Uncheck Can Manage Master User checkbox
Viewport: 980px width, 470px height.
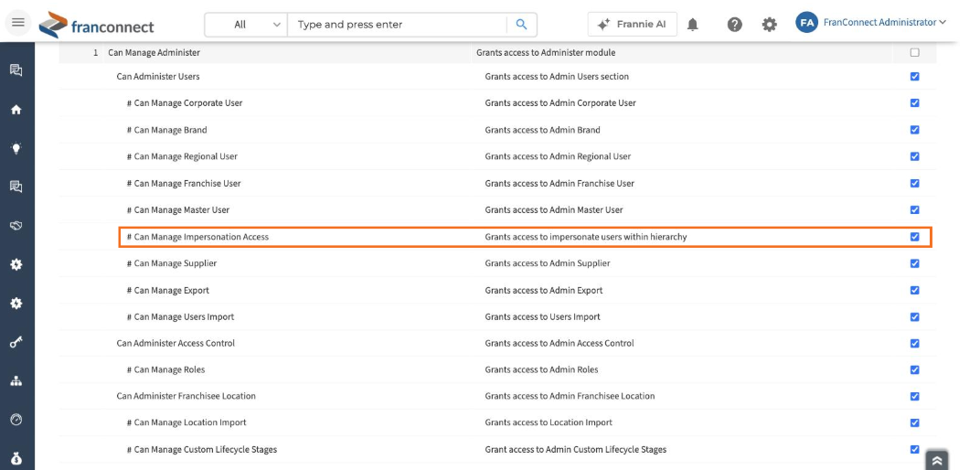pyautogui.click(x=915, y=209)
